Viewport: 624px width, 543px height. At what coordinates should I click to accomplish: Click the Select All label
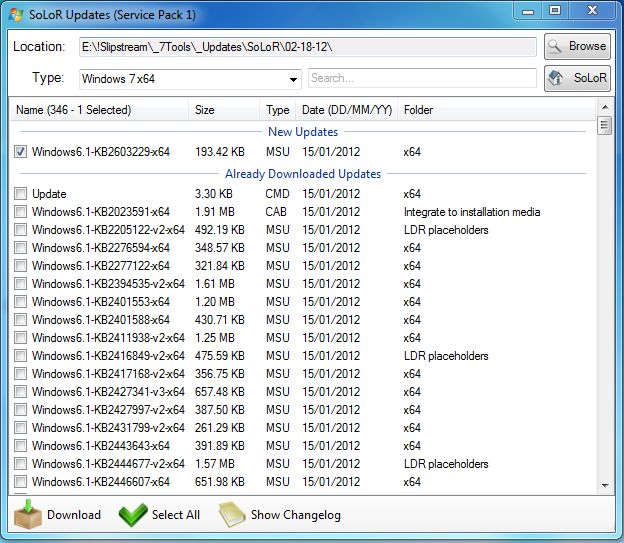point(176,515)
